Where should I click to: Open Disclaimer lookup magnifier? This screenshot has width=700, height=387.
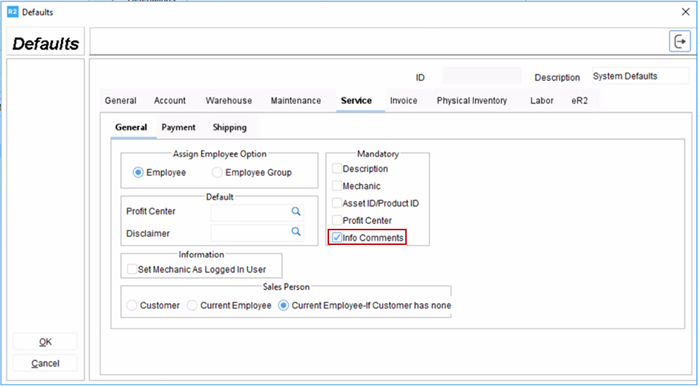click(296, 231)
